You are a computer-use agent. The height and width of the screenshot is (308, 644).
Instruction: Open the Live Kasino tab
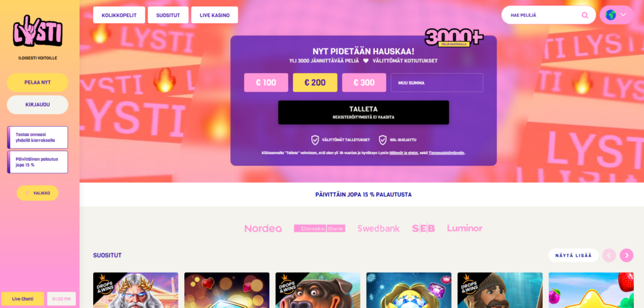coord(214,15)
